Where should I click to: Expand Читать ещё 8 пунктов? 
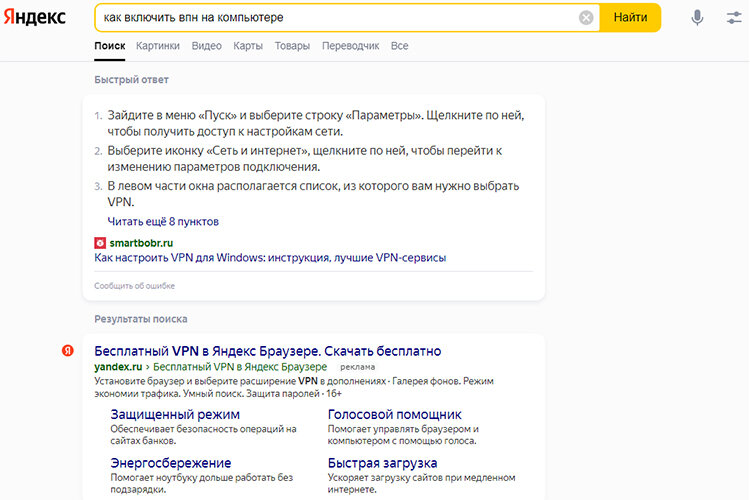163,222
